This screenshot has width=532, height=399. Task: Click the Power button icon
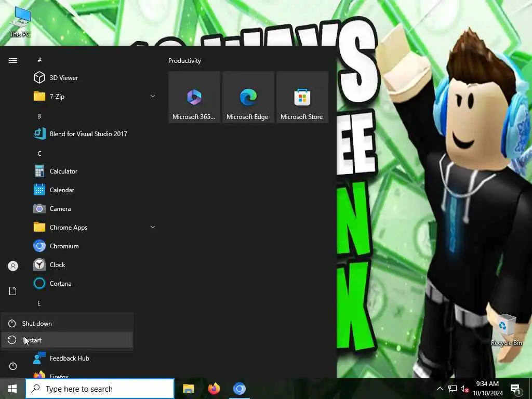[x=12, y=366]
